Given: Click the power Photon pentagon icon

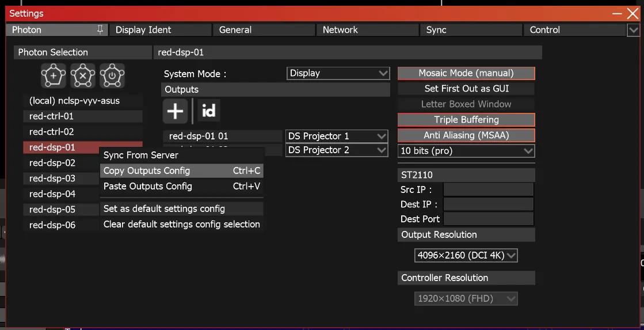Looking at the screenshot, I should tap(112, 75).
